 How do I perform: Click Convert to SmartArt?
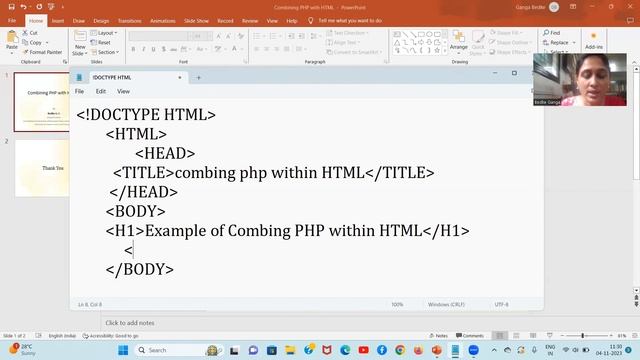354,52
